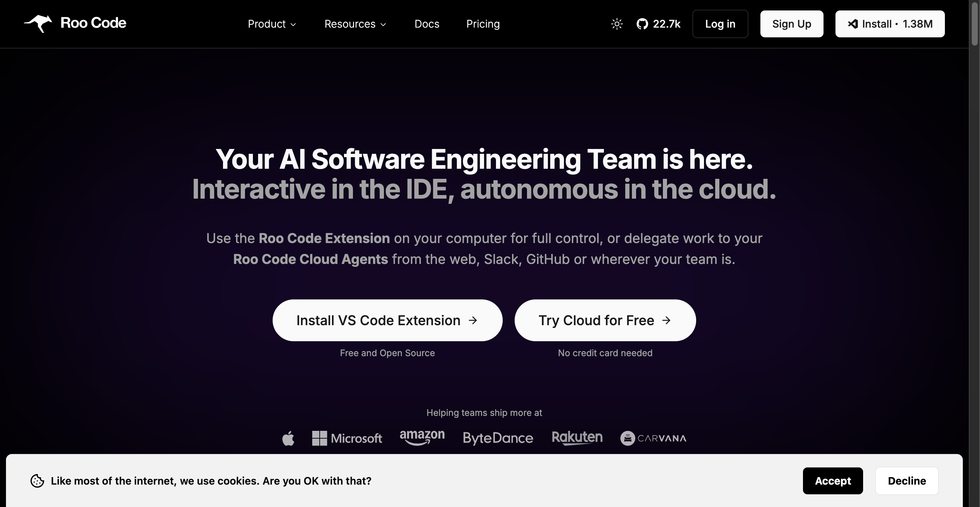Click the Carvana logo
Viewport: 980px width, 507px height.
[x=653, y=438]
